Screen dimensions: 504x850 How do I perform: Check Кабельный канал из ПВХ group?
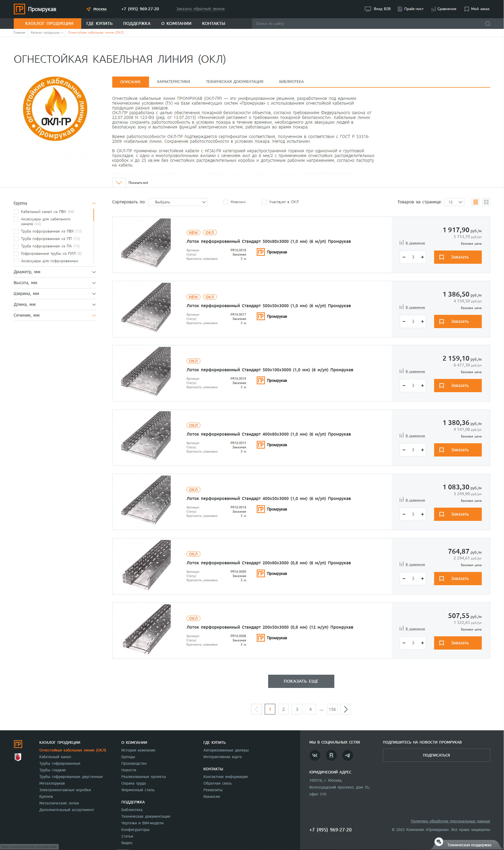pyautogui.click(x=16, y=212)
